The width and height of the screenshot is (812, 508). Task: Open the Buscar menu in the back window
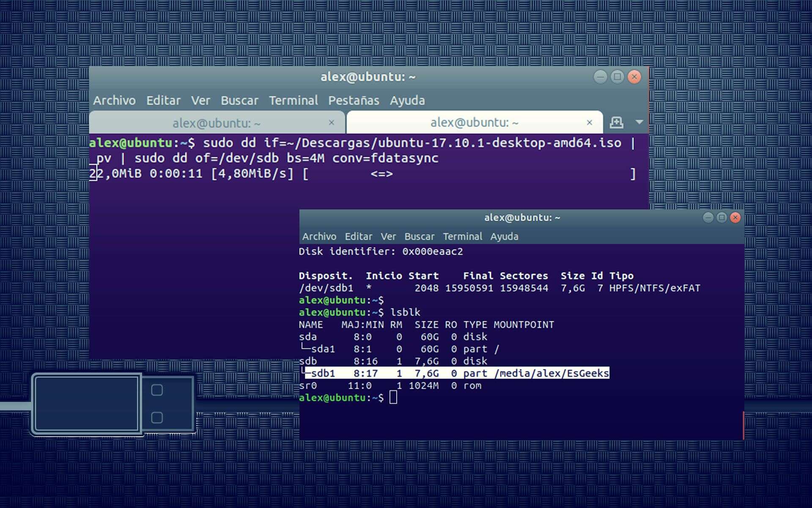pyautogui.click(x=239, y=100)
